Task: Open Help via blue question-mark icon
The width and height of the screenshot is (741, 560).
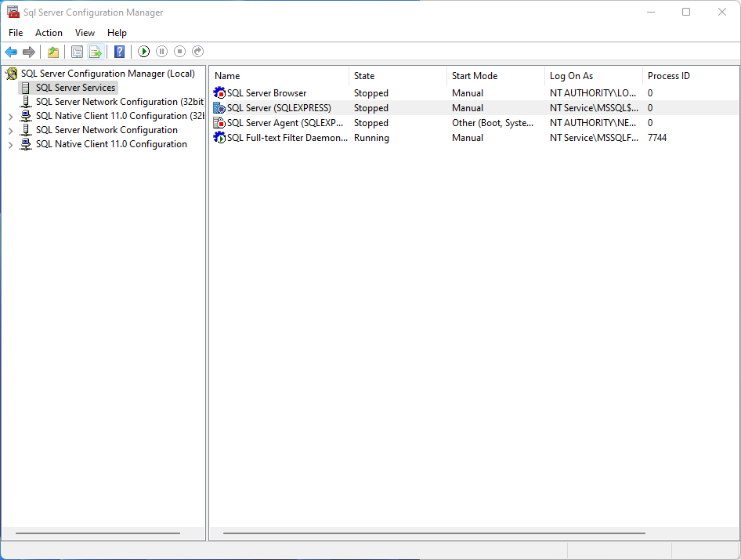Action: tap(120, 52)
